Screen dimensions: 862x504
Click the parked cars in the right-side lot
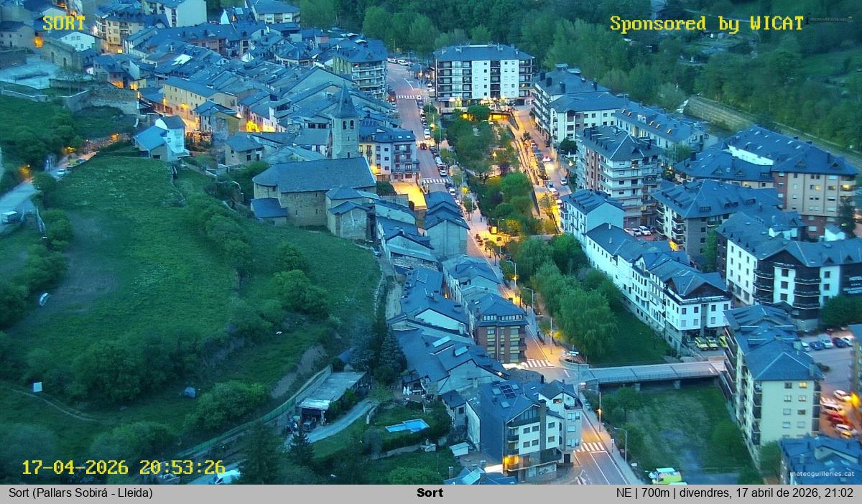pyautogui.click(x=826, y=343)
